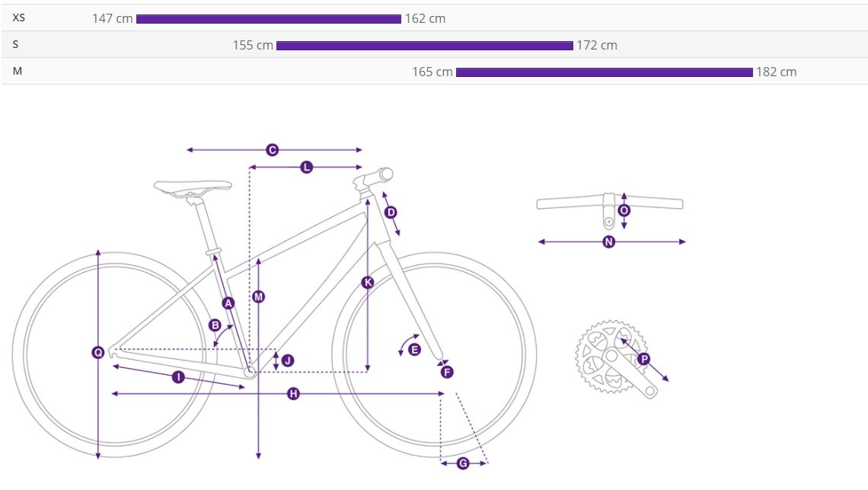Select the S size row label
868x490 pixels.
tap(15, 45)
